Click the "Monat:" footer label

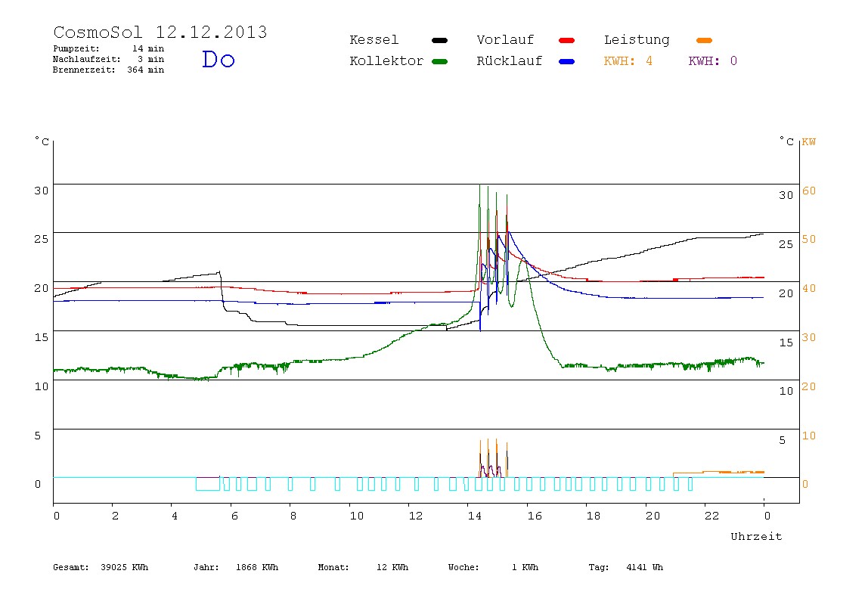coord(333,567)
